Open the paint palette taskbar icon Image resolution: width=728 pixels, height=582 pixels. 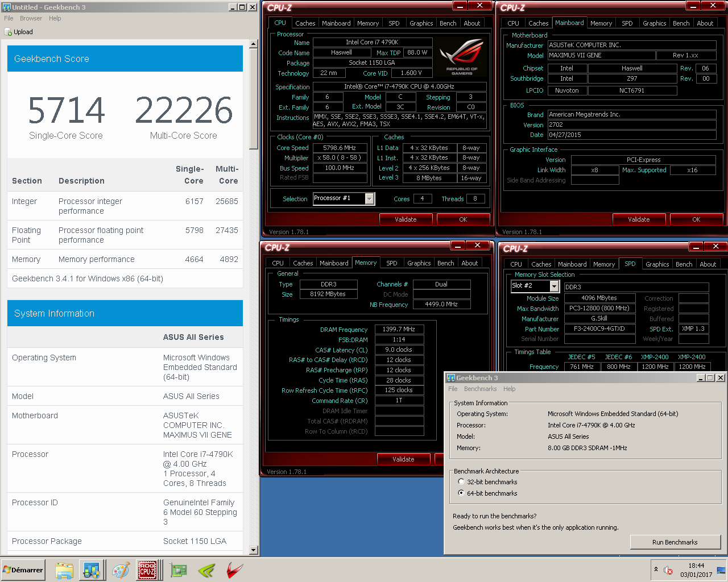tap(120, 570)
